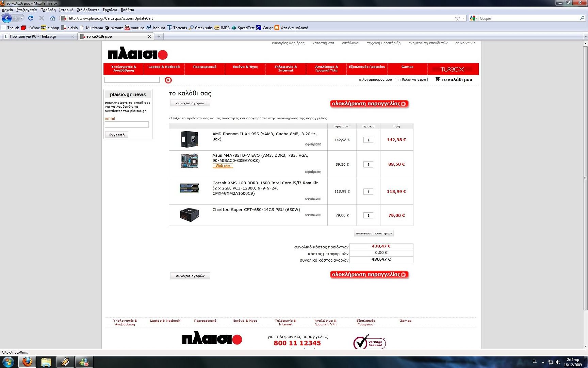Image resolution: width=588 pixels, height=368 pixels.
Task: Open the Corsair XMS RAM product thumbnail
Action: pos(189,188)
